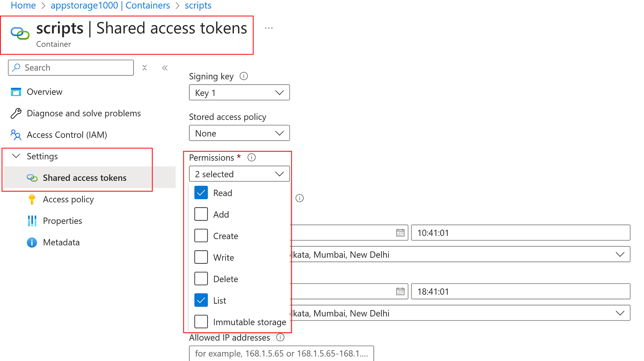
Task: Click the Metadata info icon
Action: click(32, 242)
